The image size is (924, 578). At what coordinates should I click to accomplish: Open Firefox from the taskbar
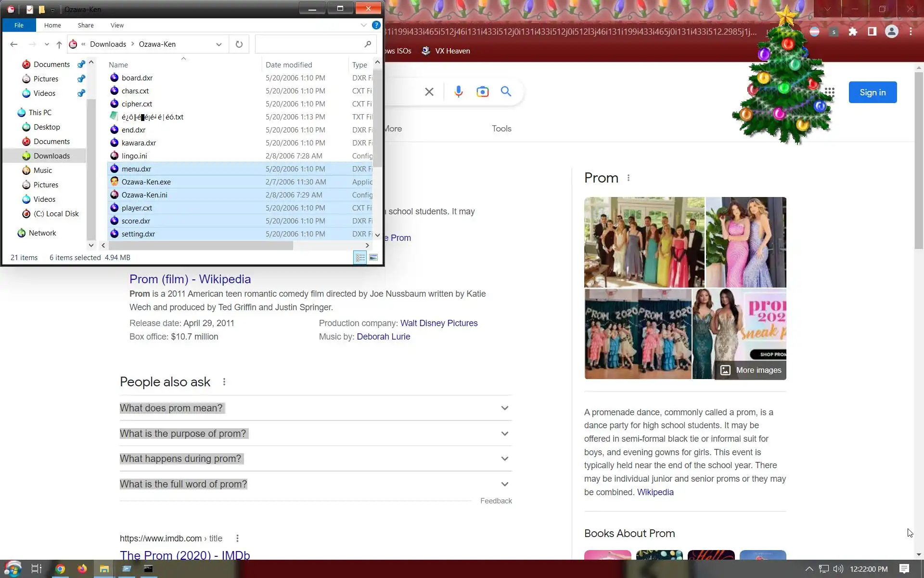tap(82, 569)
